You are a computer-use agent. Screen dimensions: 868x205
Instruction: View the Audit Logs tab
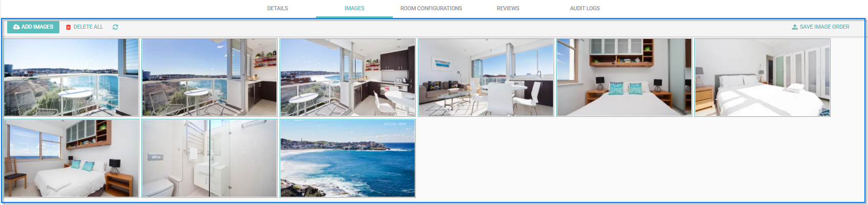(x=585, y=9)
